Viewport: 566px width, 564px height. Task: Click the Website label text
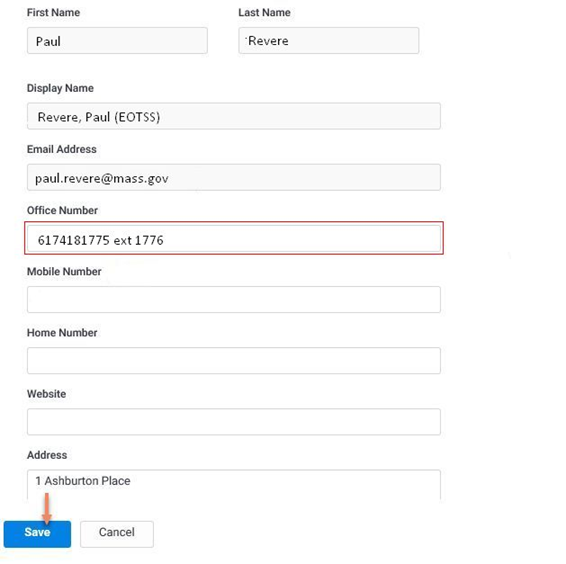click(47, 394)
